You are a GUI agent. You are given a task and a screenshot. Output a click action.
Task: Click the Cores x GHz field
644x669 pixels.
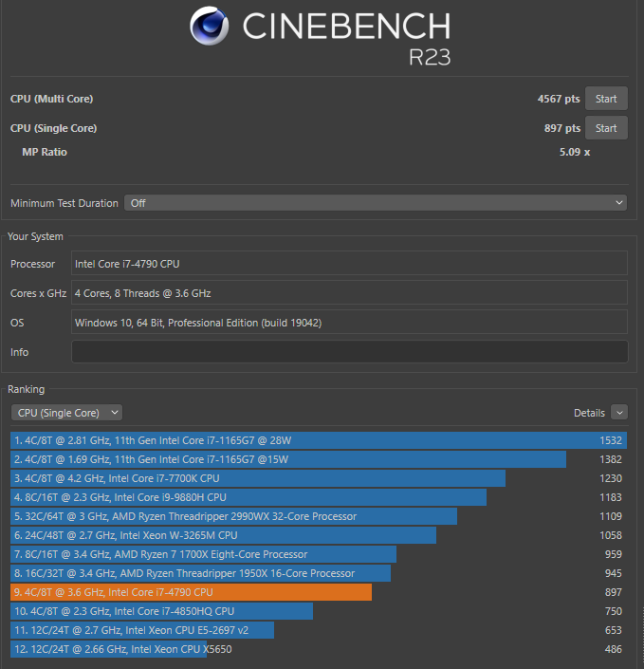click(x=349, y=293)
